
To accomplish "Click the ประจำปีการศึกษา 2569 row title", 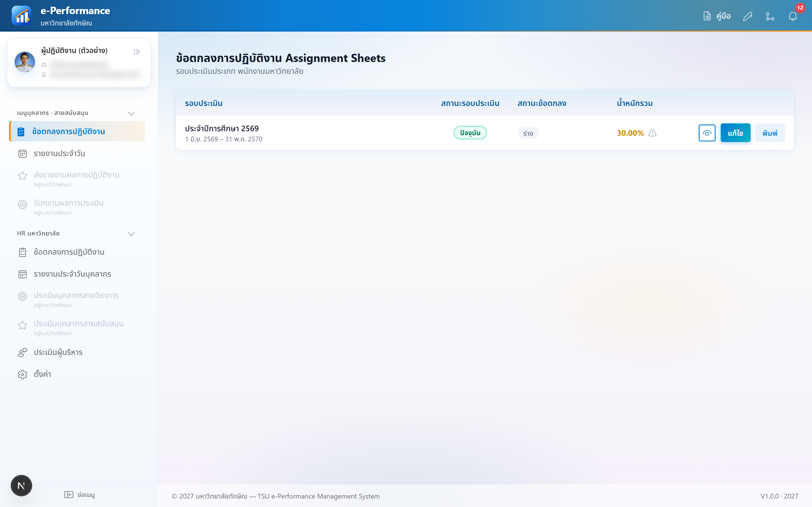I will [222, 128].
